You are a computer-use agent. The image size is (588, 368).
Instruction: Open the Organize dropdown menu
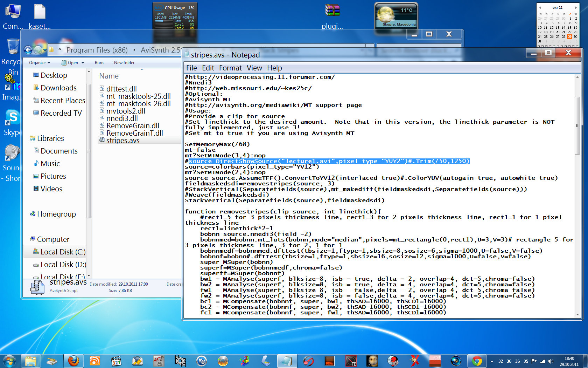(39, 63)
